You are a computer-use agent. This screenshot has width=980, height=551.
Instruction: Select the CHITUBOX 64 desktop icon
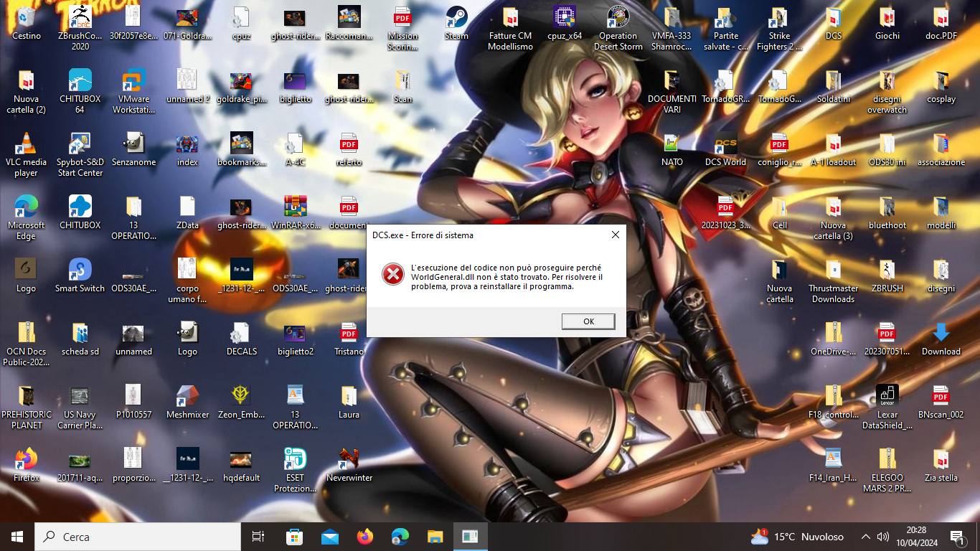pos(80,90)
